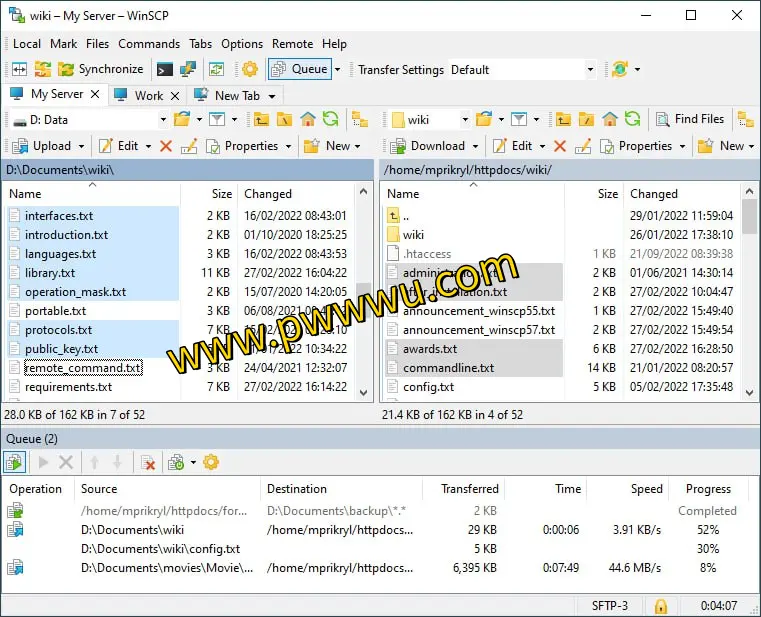Click the Synchronize button

(100, 69)
